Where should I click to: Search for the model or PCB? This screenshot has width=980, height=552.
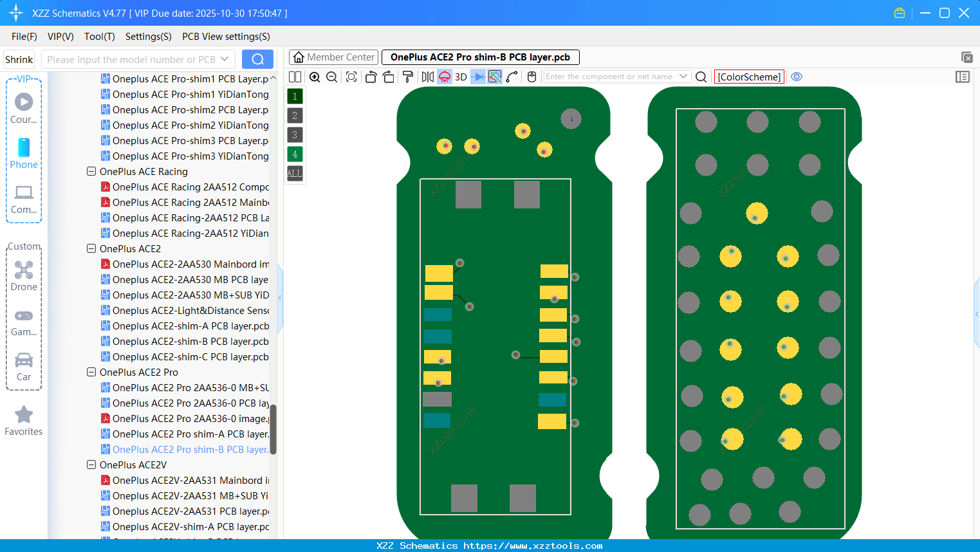coord(257,59)
